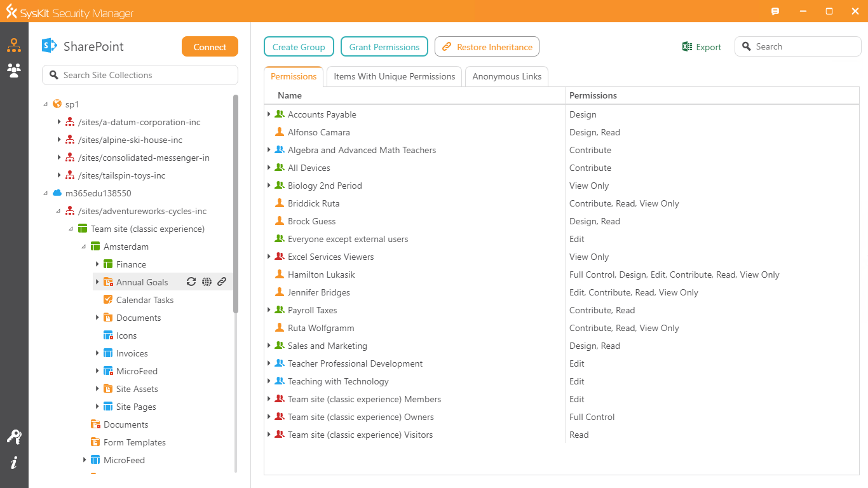868x488 pixels.
Task: Click the sp1 globe server icon
Action: (x=57, y=104)
